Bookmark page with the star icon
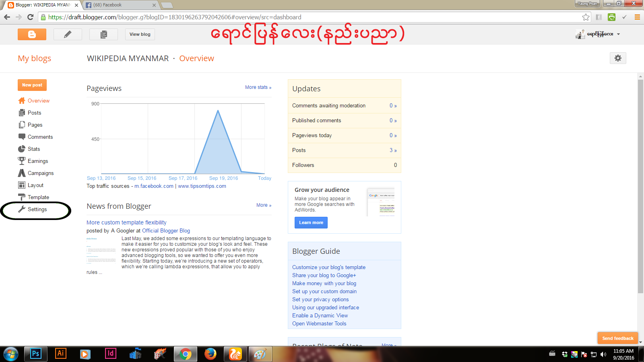This screenshot has height=362, width=644. click(x=586, y=17)
